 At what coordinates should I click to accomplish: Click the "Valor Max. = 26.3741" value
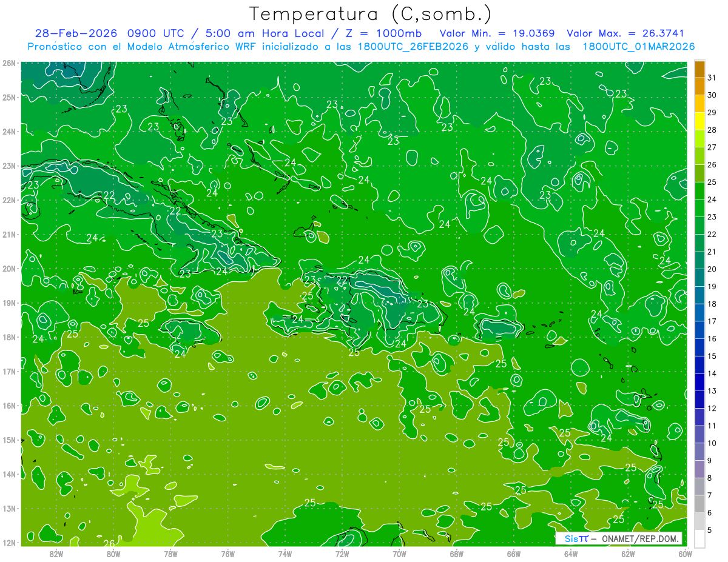coord(626,33)
